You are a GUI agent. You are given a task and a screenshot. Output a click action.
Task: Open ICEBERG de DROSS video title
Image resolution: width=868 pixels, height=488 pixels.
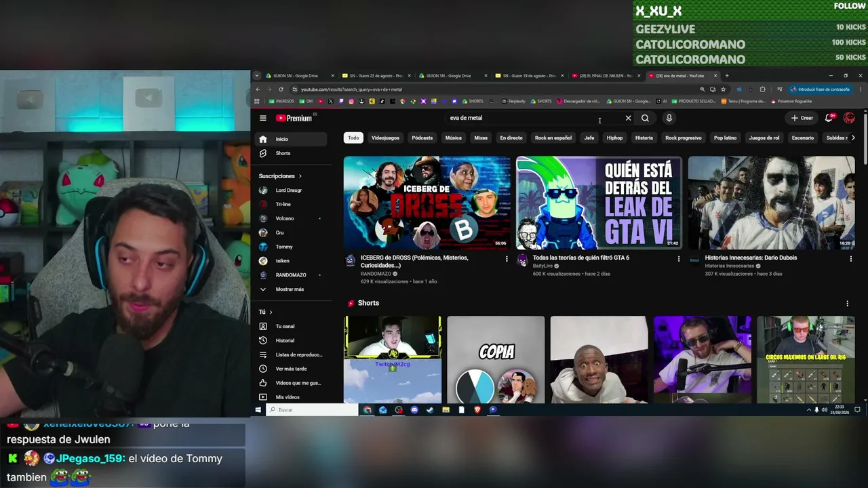click(414, 261)
